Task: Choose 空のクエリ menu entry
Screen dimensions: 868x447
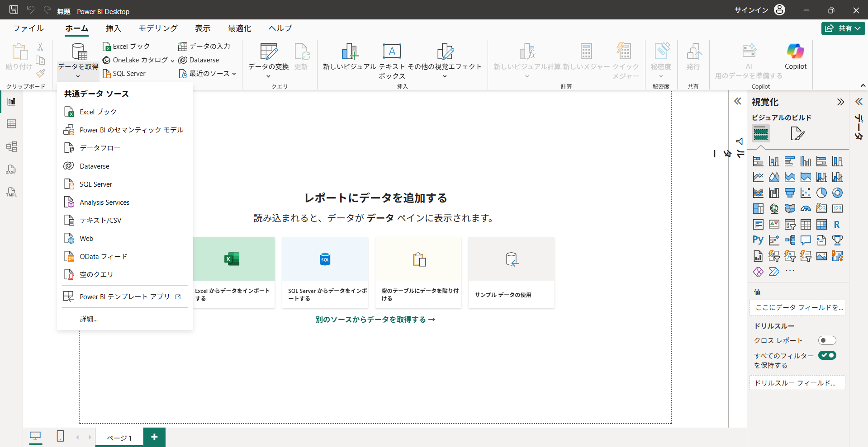Action: coord(125,274)
